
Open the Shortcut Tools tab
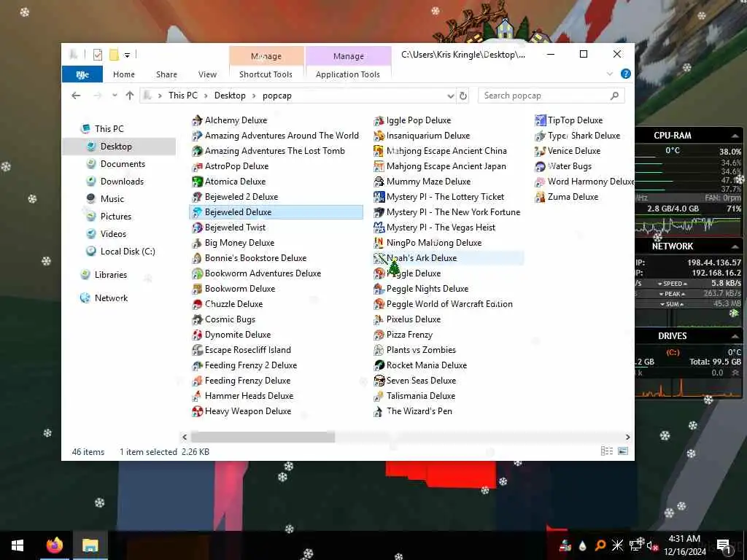click(266, 74)
